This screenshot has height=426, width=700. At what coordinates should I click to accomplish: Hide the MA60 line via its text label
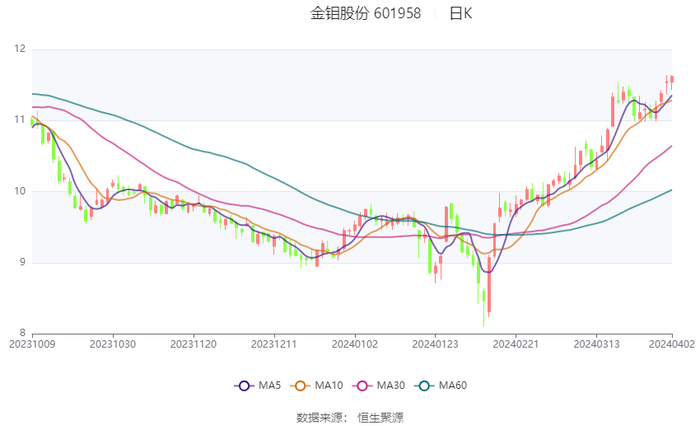453,386
